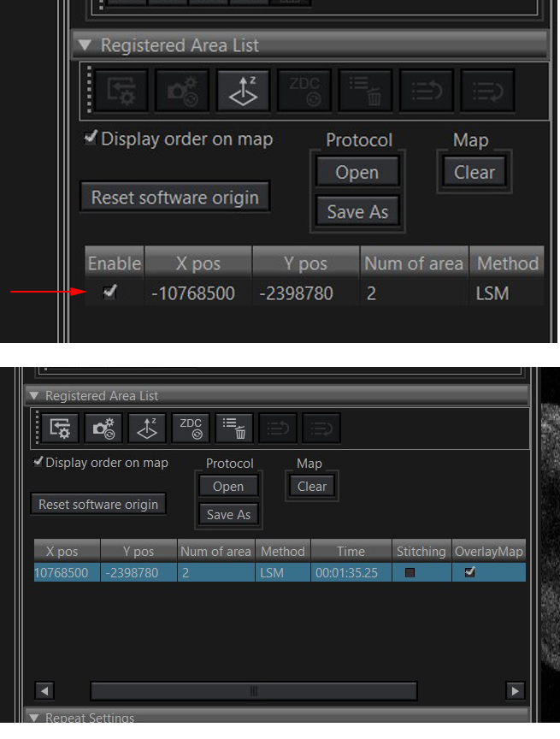Click the area settings gear icon in lower toolbar
Screen dimensions: 560x739
click(60, 428)
